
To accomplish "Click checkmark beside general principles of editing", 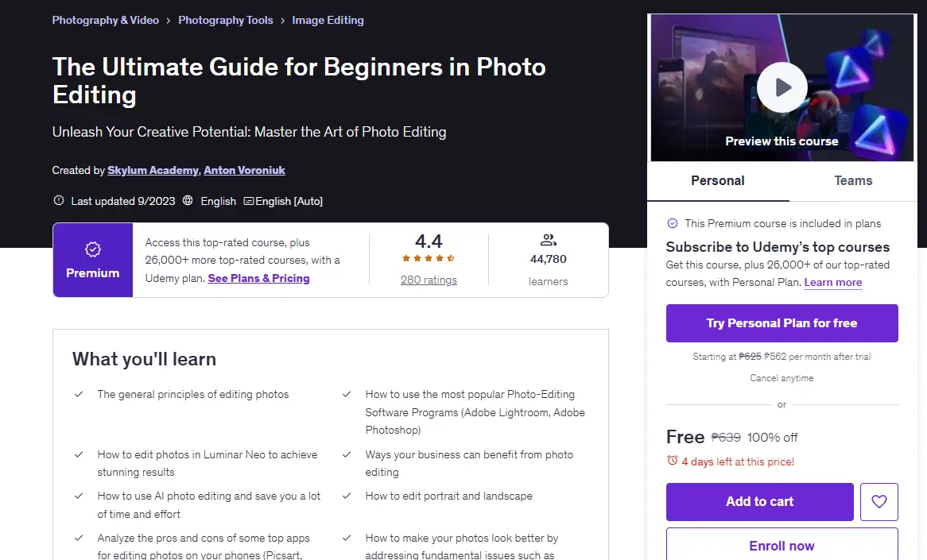I will click(x=79, y=394).
